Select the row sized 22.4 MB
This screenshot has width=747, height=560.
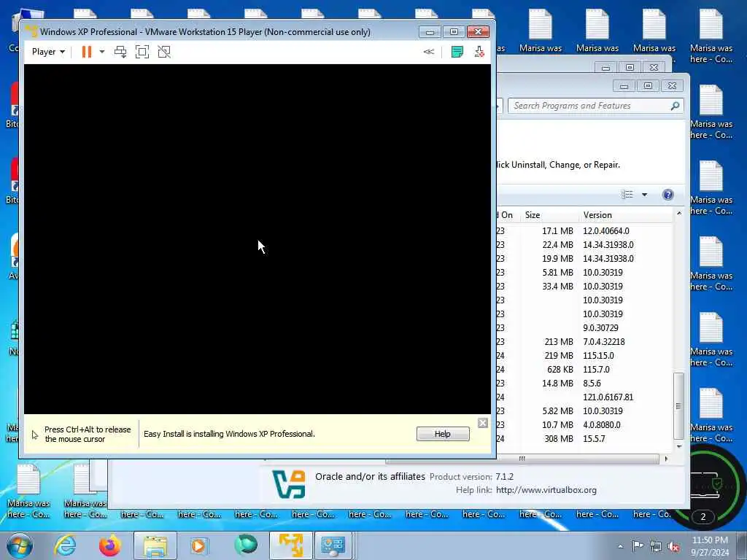(x=584, y=245)
